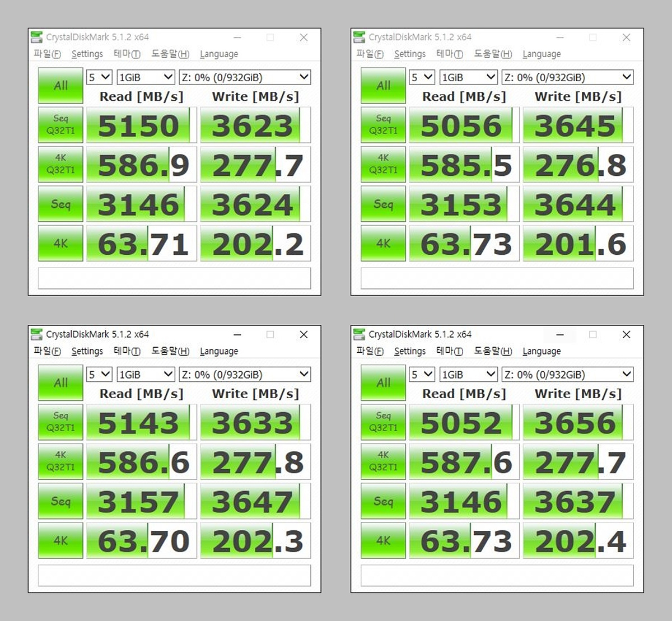Click status text field in 5150 window
This screenshot has width=672, height=621.
pos(174,278)
